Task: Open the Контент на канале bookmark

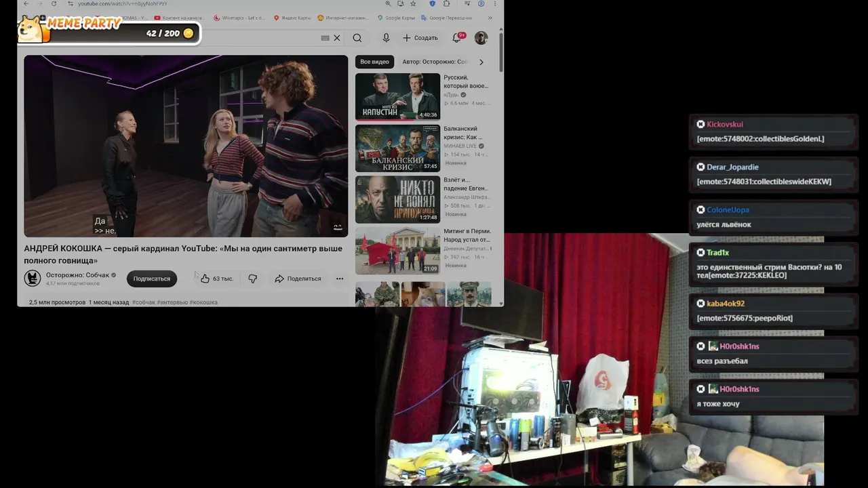Action: (180, 18)
